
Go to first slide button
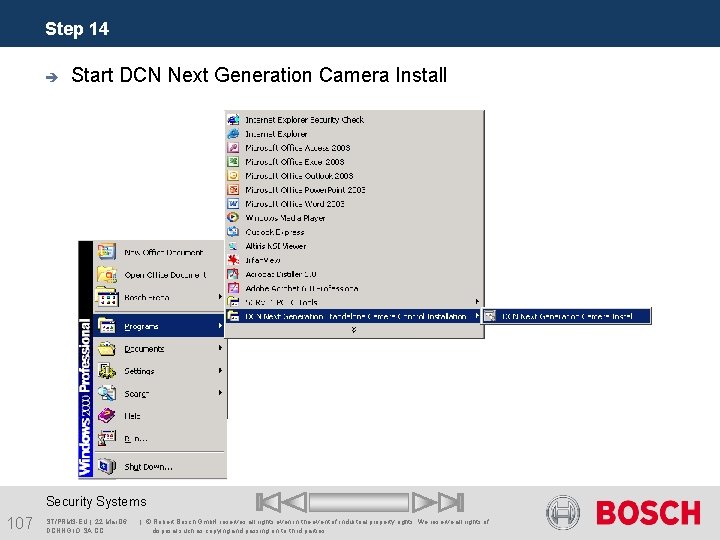click(268, 502)
